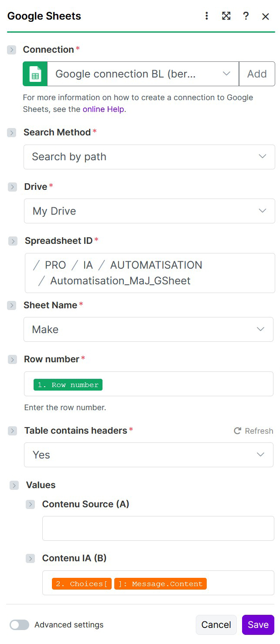Refresh the Table contains headers data
This screenshot has height=644, width=280.
[253, 431]
